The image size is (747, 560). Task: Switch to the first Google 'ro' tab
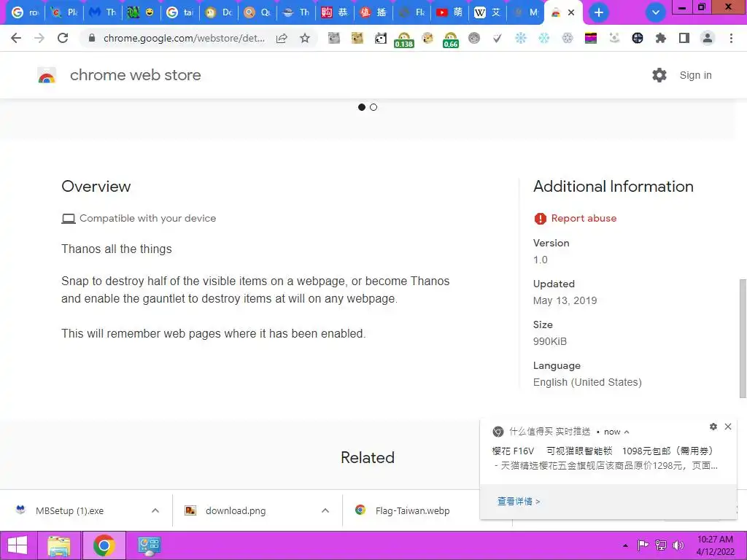(25, 12)
